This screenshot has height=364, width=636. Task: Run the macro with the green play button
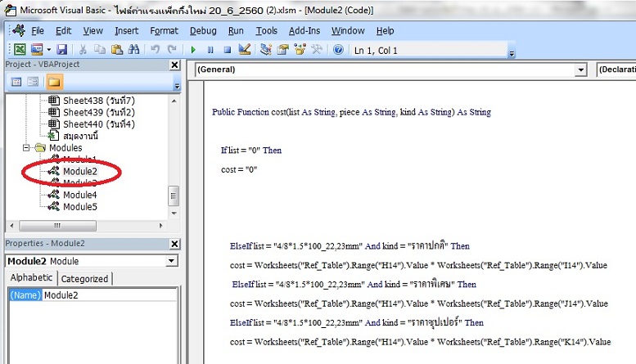(x=194, y=50)
